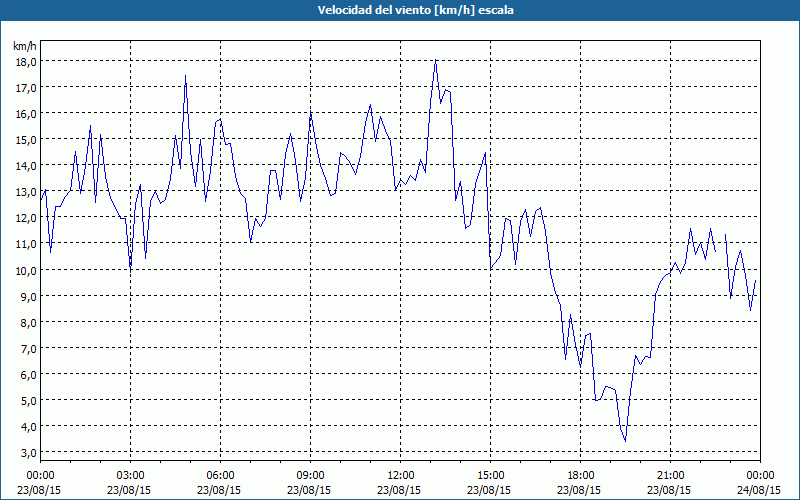Click the 18 km/h peak after 12:00
800x500 pixels.
click(x=435, y=60)
